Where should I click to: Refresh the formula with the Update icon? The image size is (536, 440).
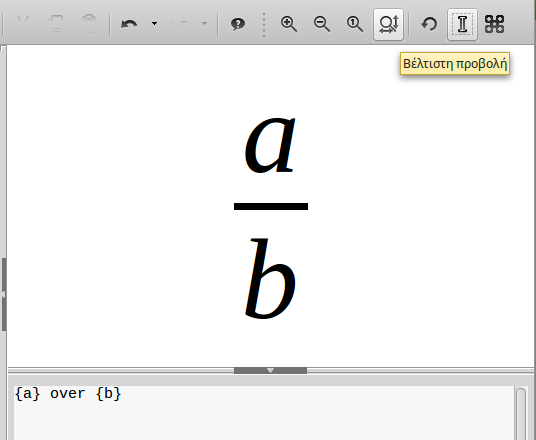(x=429, y=24)
